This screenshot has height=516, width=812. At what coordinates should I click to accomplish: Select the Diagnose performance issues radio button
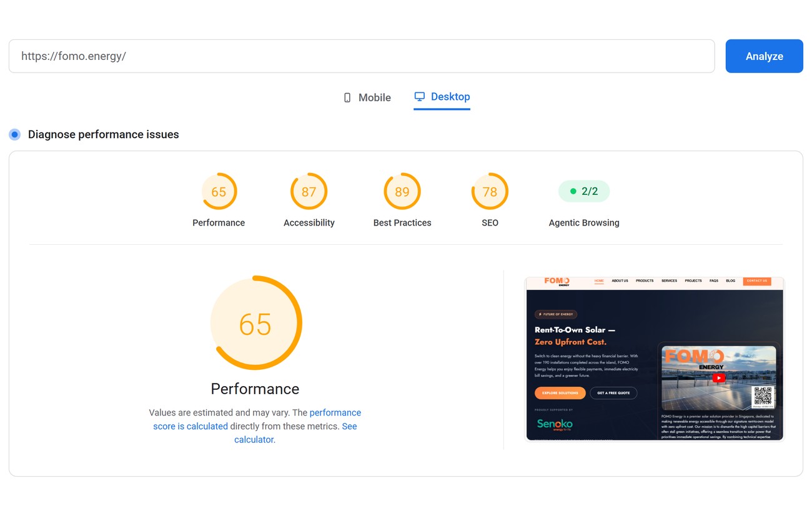pyautogui.click(x=15, y=134)
